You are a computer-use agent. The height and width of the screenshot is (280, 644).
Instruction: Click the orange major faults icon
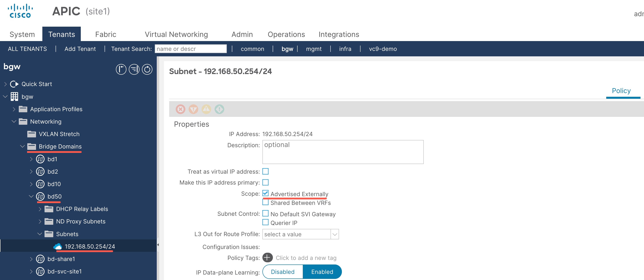193,109
